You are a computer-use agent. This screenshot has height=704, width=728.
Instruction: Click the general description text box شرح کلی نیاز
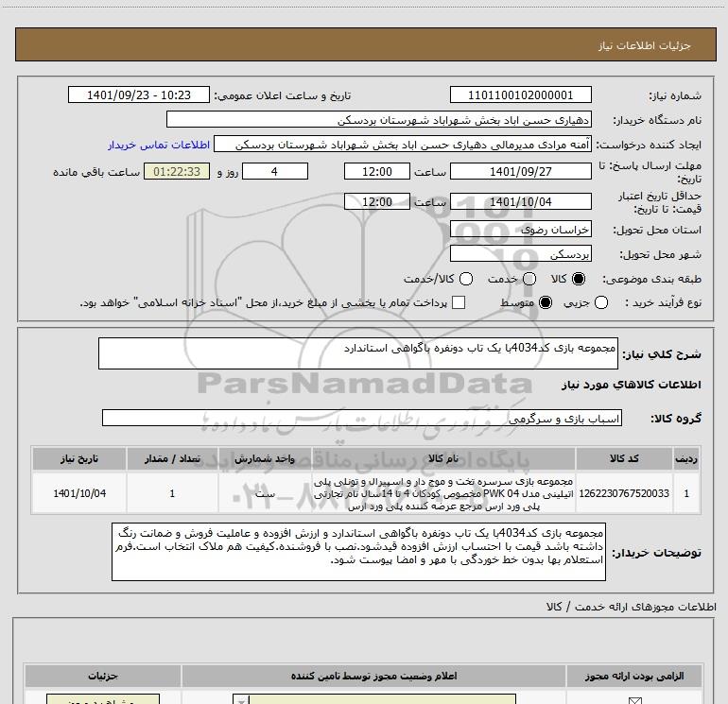pyautogui.click(x=358, y=353)
